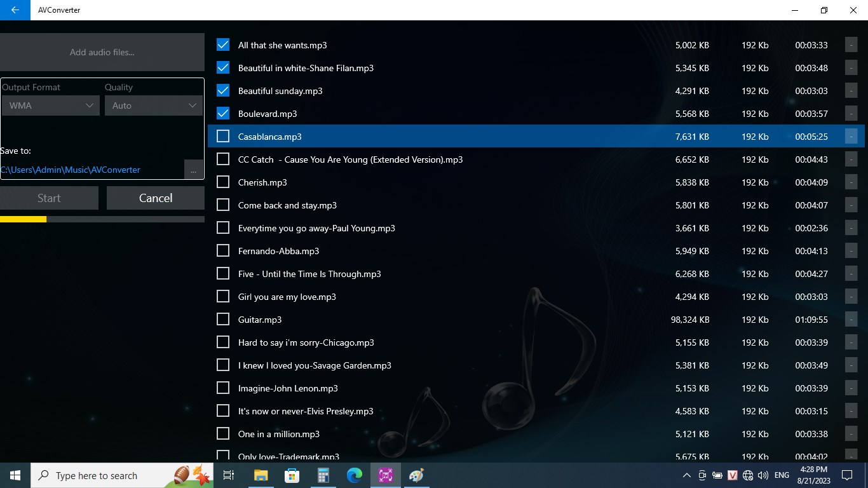
Task: Go back using the top-left arrow
Action: click(15, 10)
